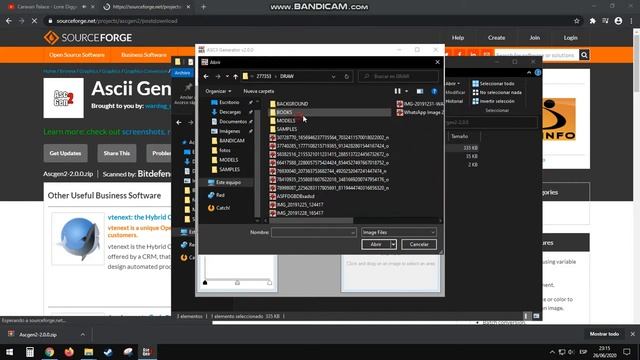Image resolution: width=640 pixels, height=360 pixels.
Task: Click the Abrir button
Action: pyautogui.click(x=376, y=244)
